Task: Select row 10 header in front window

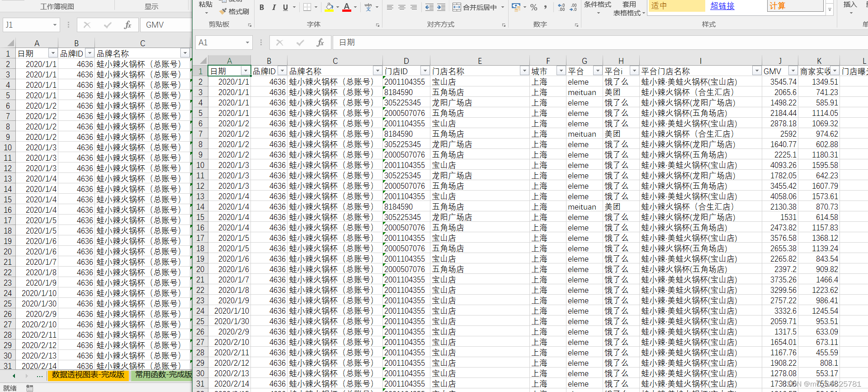Action: (200, 165)
